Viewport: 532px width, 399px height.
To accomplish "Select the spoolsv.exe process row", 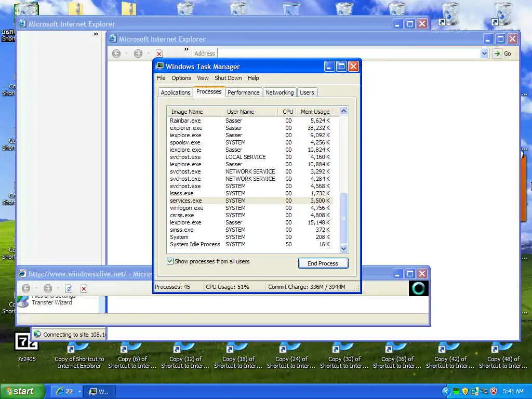I will (x=250, y=142).
